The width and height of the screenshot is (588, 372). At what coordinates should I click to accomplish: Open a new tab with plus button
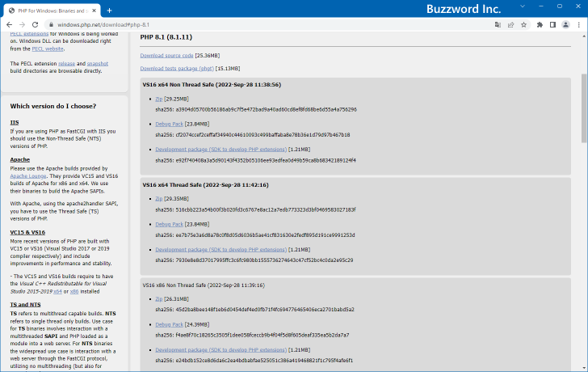click(109, 10)
